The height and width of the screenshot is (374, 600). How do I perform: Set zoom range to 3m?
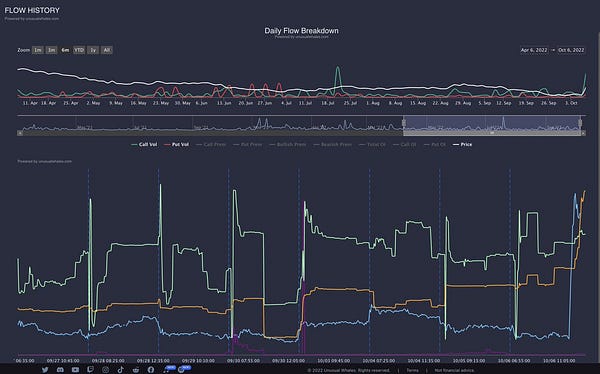pos(51,50)
